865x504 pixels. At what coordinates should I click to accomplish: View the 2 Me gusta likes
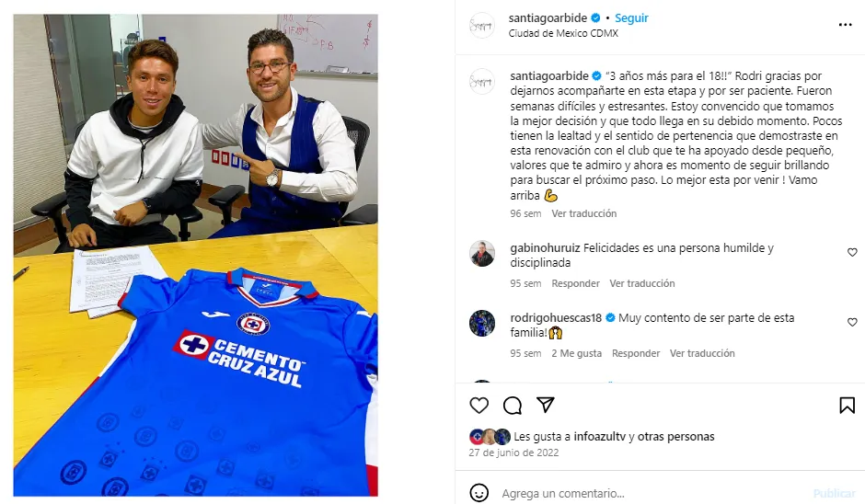pos(576,353)
